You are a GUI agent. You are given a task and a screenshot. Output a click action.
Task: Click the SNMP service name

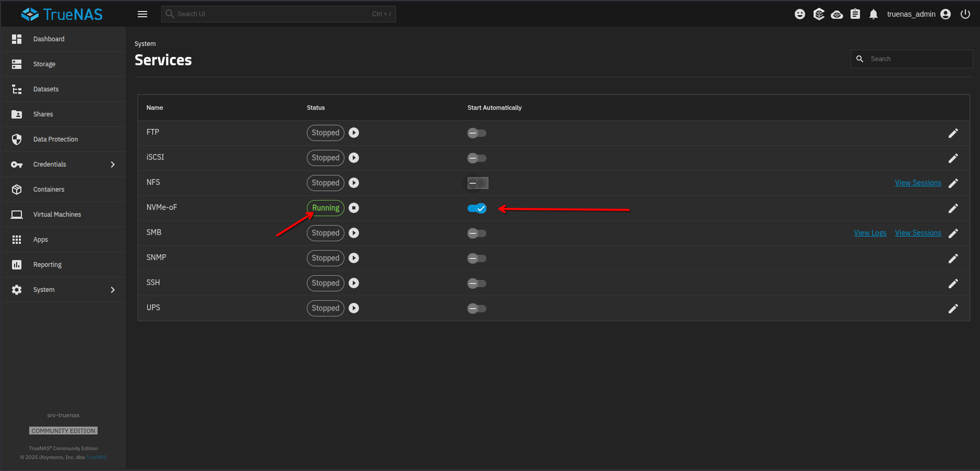(156, 257)
